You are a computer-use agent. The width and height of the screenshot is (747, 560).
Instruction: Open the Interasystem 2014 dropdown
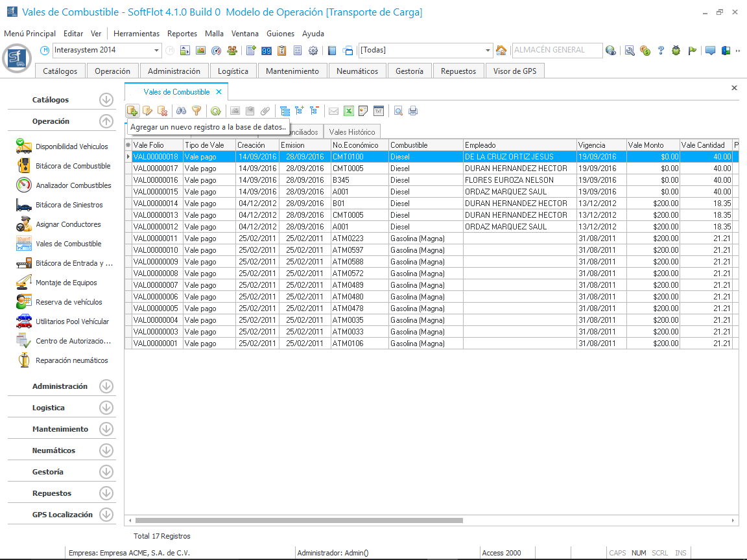click(x=157, y=51)
